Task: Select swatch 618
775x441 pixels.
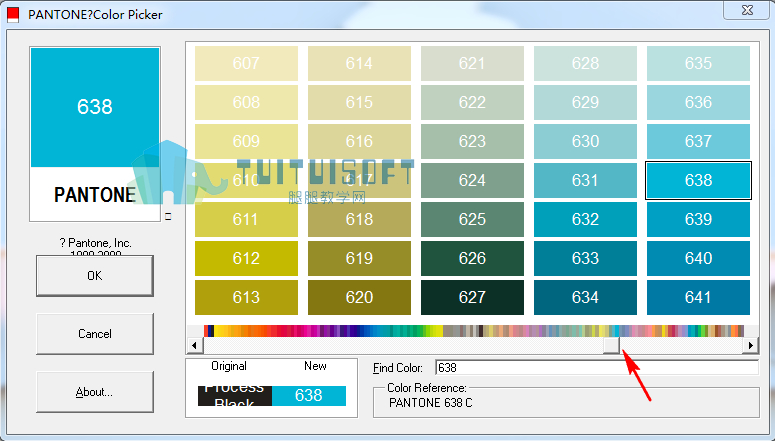Action: click(359, 219)
